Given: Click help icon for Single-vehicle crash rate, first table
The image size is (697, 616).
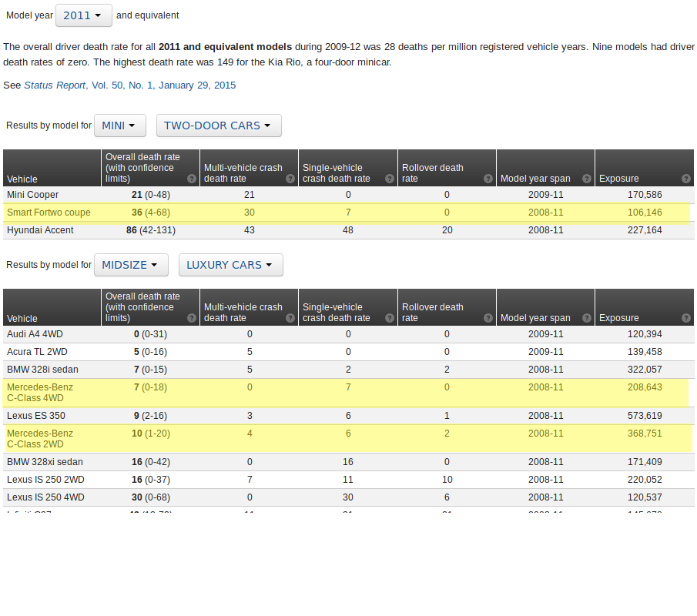Looking at the screenshot, I should [390, 179].
